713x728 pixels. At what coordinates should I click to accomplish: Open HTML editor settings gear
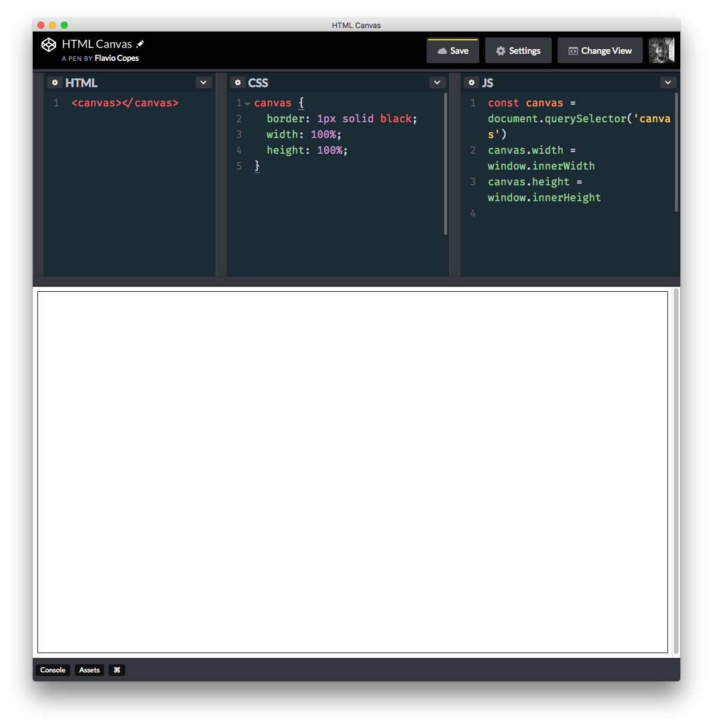pyautogui.click(x=55, y=83)
